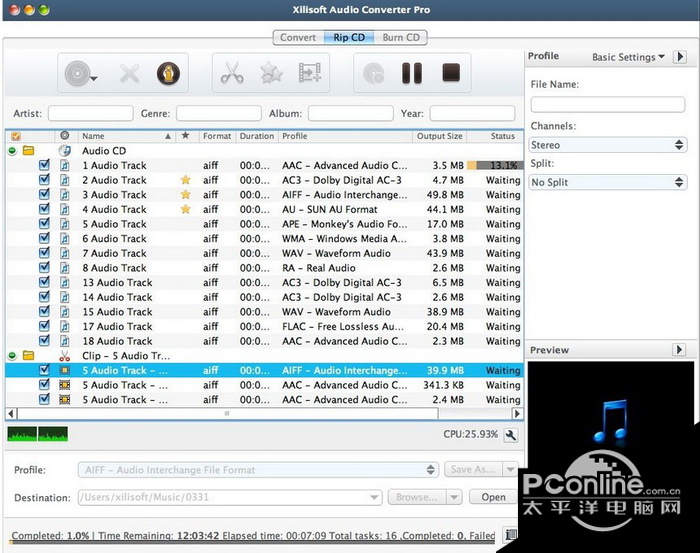Switch to the Convert tab
The height and width of the screenshot is (553, 700).
[x=298, y=38]
